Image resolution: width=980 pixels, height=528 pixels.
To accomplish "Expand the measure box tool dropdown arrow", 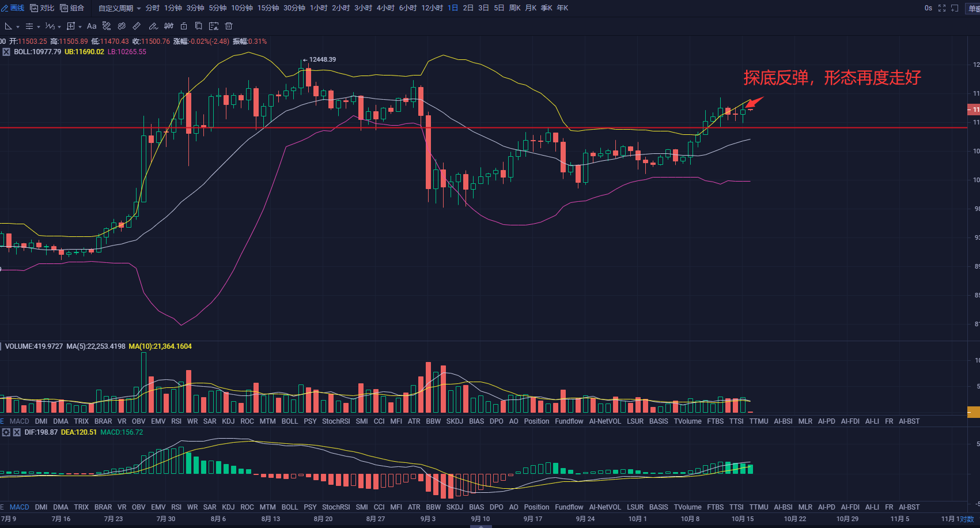I will (80, 27).
